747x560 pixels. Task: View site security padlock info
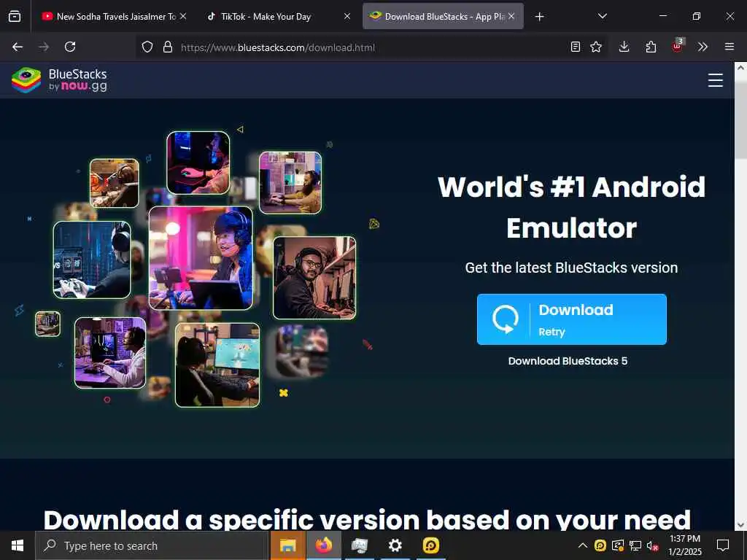tap(168, 47)
